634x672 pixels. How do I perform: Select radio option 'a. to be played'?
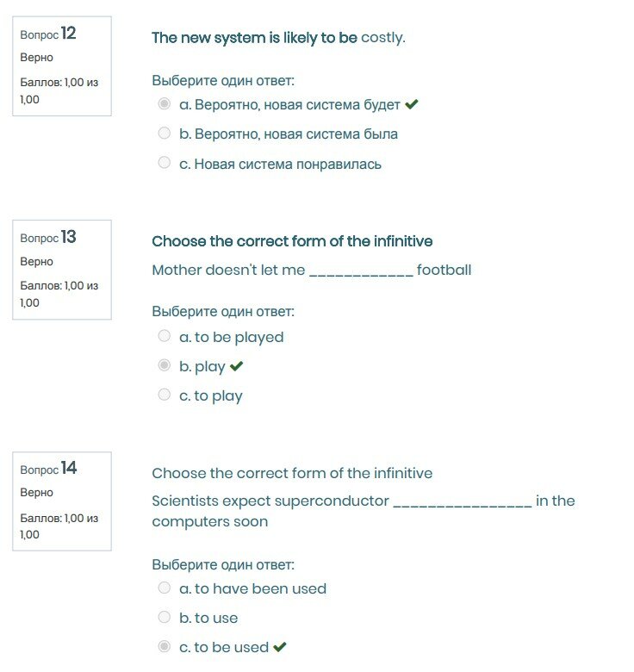click(165, 336)
